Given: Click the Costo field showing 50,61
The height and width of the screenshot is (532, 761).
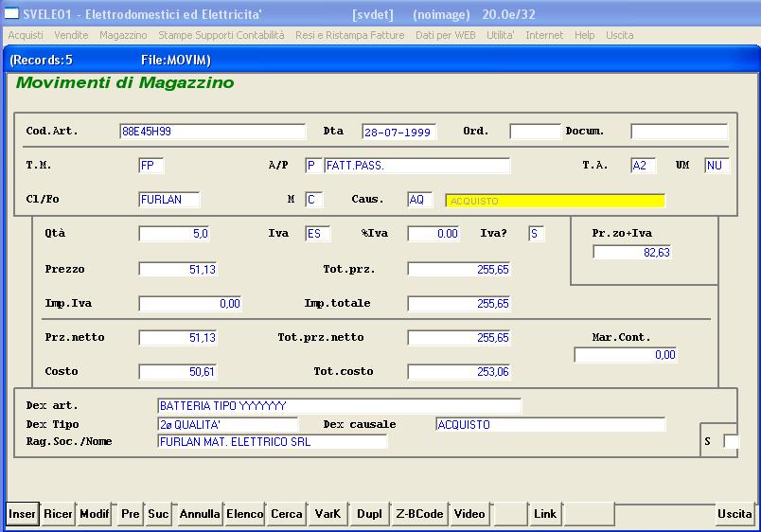Looking at the screenshot, I should click(x=178, y=371).
